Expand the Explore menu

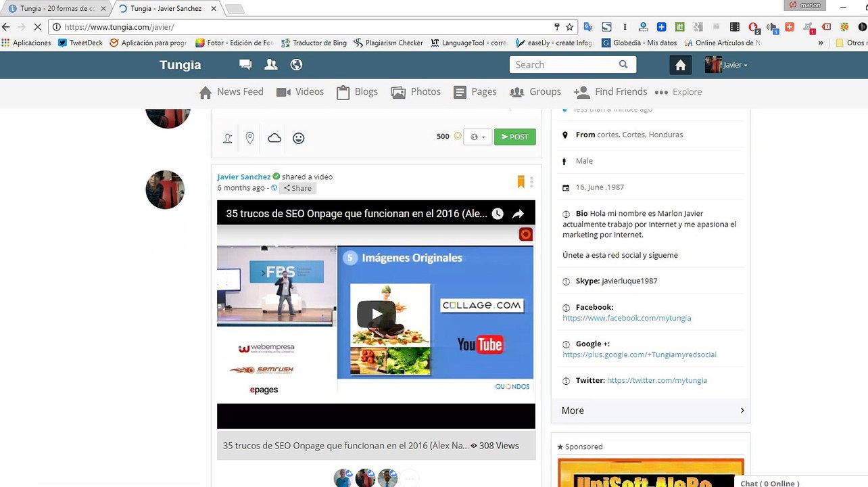pos(679,92)
